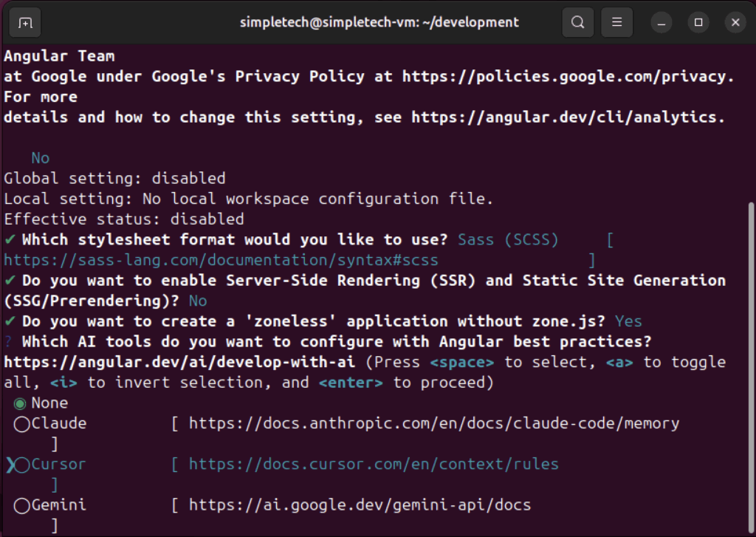This screenshot has height=537, width=756.
Task: Open the hamburger menu button
Action: point(616,22)
